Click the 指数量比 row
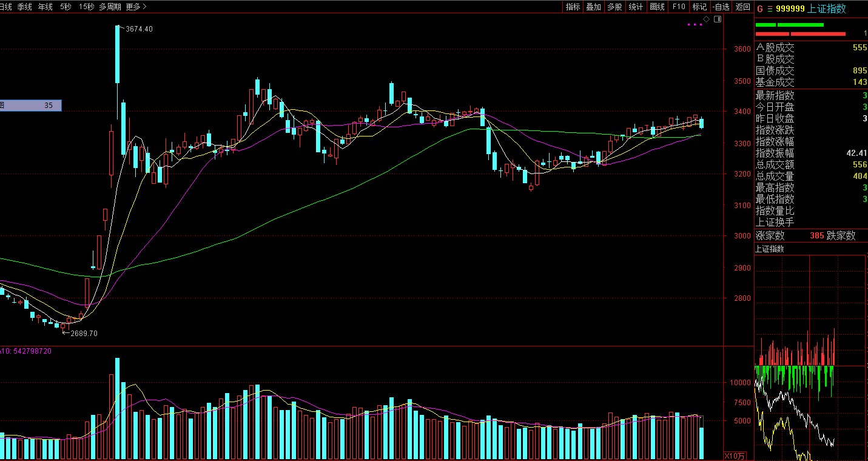This screenshot has width=868, height=461. 811,210
